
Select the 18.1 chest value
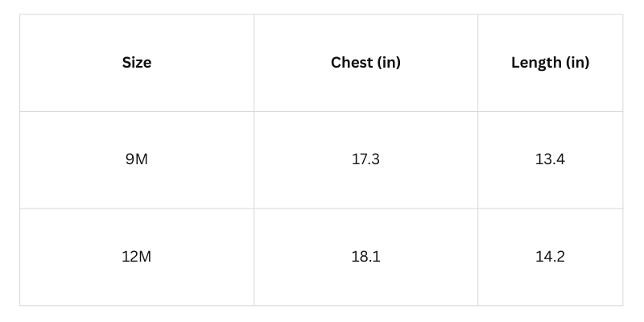coord(365,257)
